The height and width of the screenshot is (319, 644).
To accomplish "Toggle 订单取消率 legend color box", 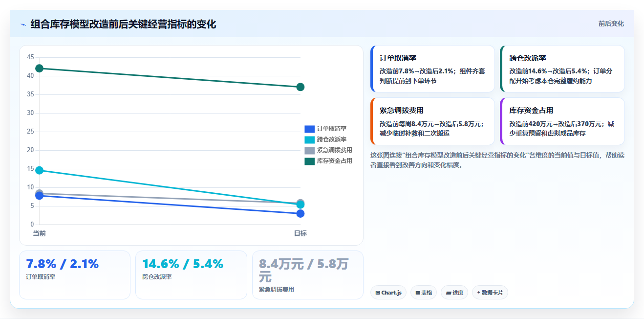I will coord(309,129).
